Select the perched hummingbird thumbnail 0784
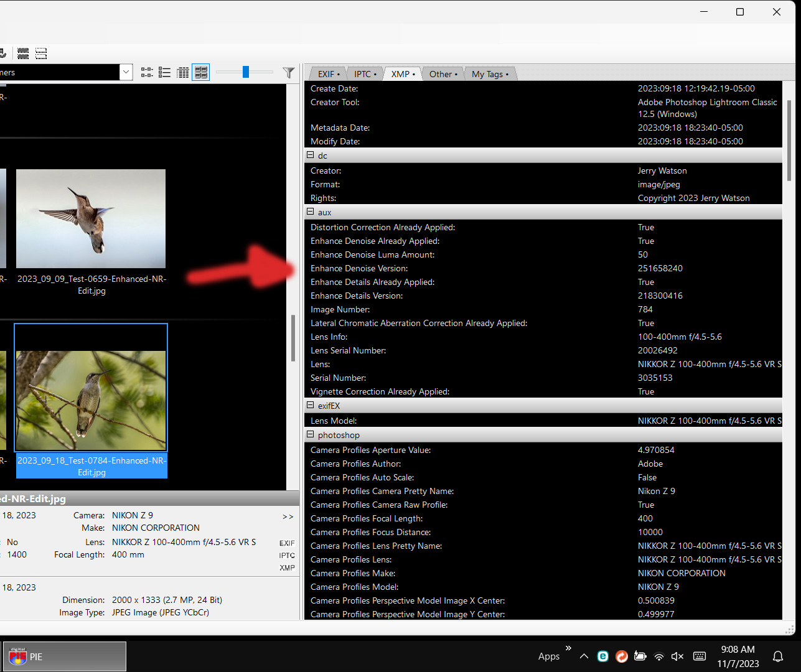Image resolution: width=801 pixels, height=672 pixels. coord(91,400)
